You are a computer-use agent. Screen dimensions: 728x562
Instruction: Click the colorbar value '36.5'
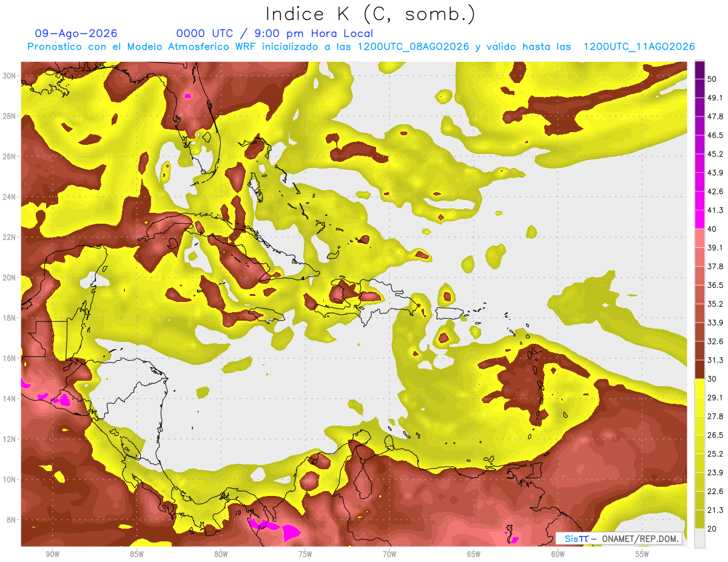click(x=715, y=286)
